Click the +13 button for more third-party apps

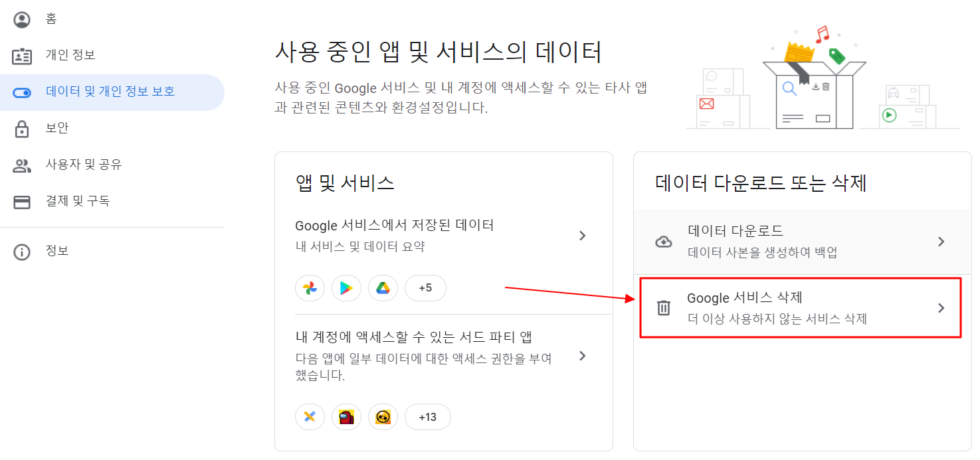click(x=428, y=417)
